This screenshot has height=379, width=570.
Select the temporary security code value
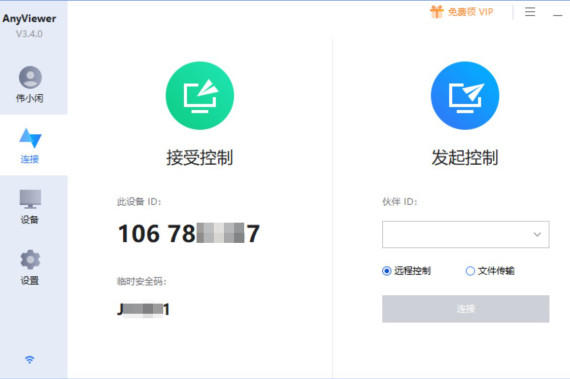coord(144,310)
